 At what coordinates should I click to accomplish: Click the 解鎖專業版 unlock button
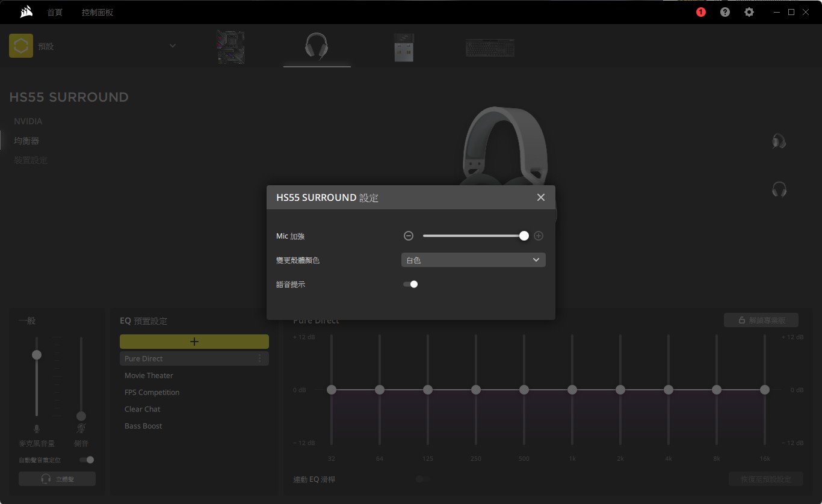(x=761, y=320)
